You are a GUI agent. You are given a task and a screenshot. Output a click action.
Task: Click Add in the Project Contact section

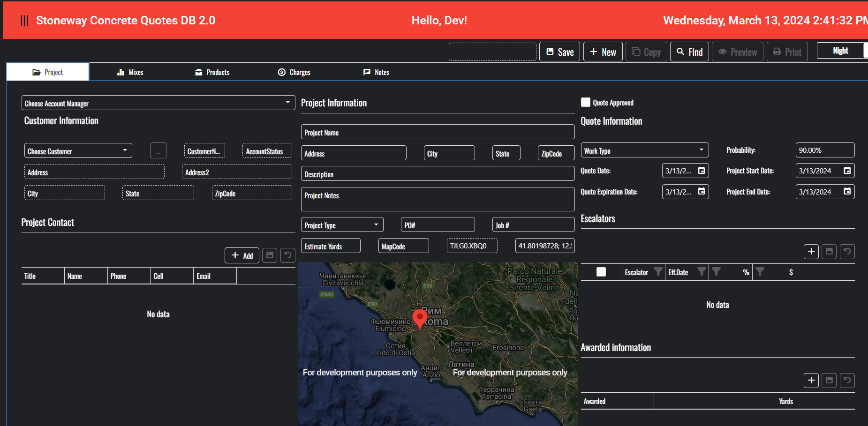pyautogui.click(x=242, y=255)
